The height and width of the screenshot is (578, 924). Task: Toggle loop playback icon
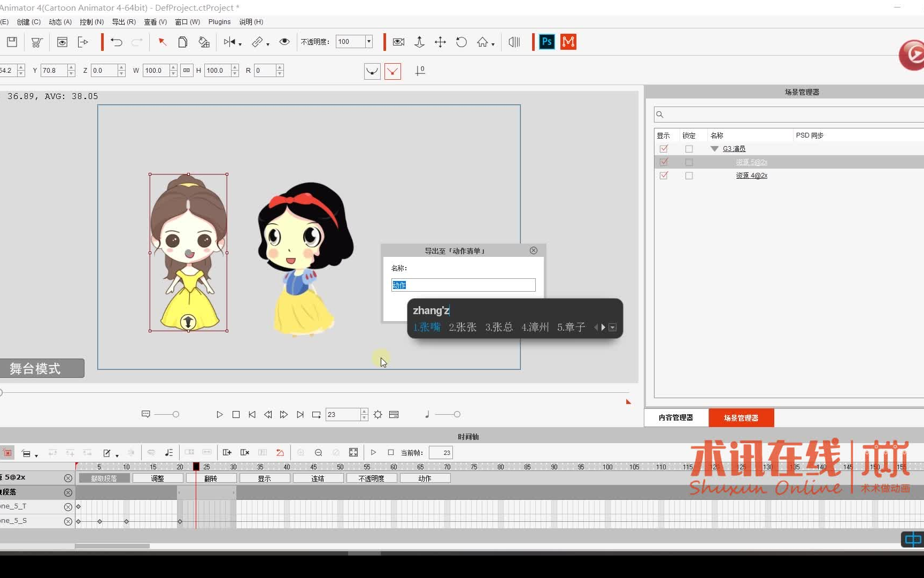point(317,415)
